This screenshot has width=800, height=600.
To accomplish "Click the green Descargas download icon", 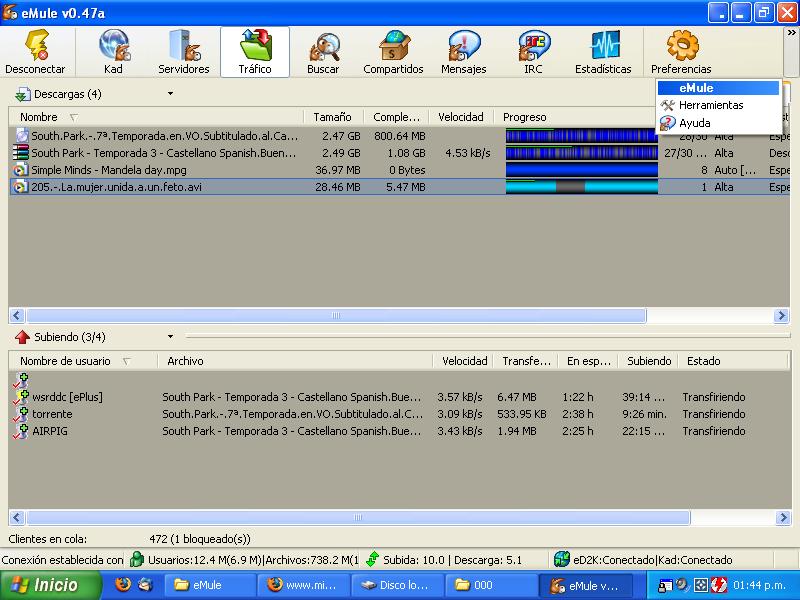I will (x=22, y=94).
